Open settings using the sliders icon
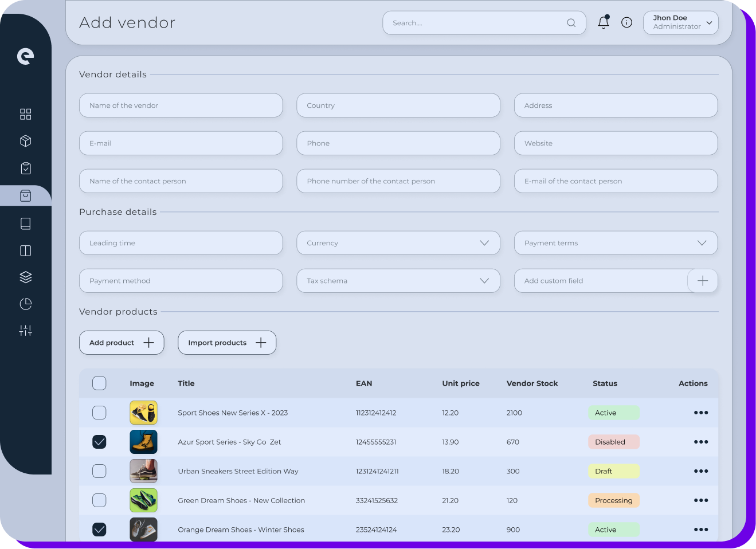Image resolution: width=756 pixels, height=549 pixels. click(x=25, y=330)
